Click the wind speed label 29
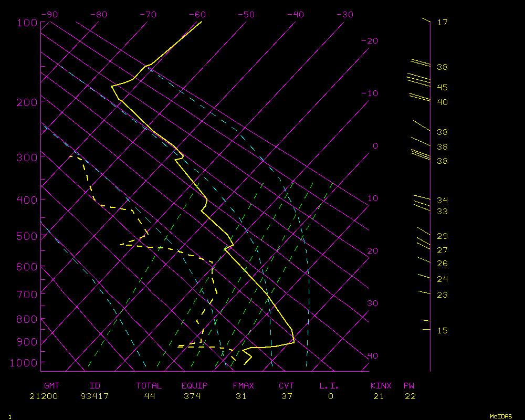Viewport: 525px width, 420px height. 442,236
